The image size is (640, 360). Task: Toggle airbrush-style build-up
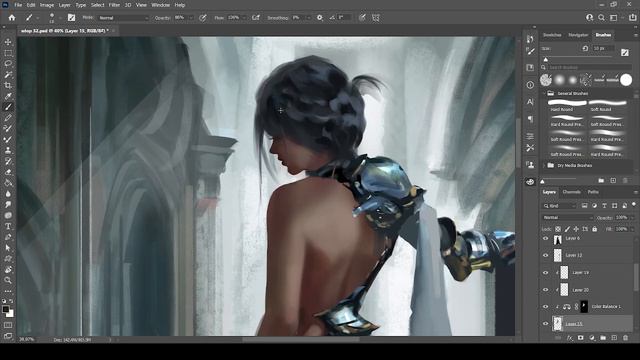tap(256, 18)
